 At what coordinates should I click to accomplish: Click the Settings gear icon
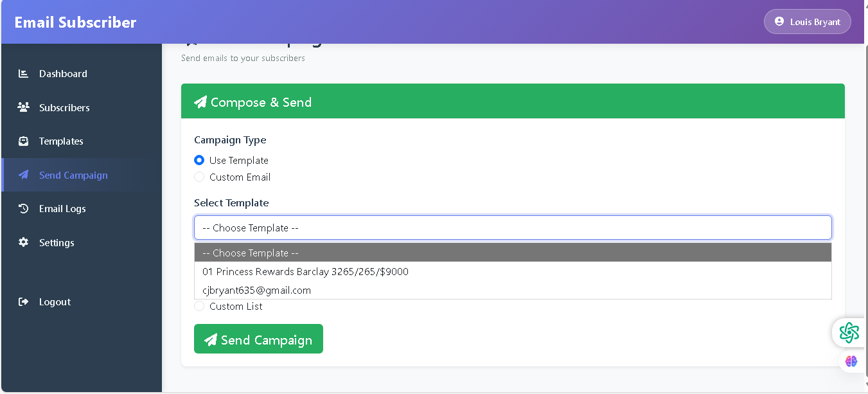(24, 242)
